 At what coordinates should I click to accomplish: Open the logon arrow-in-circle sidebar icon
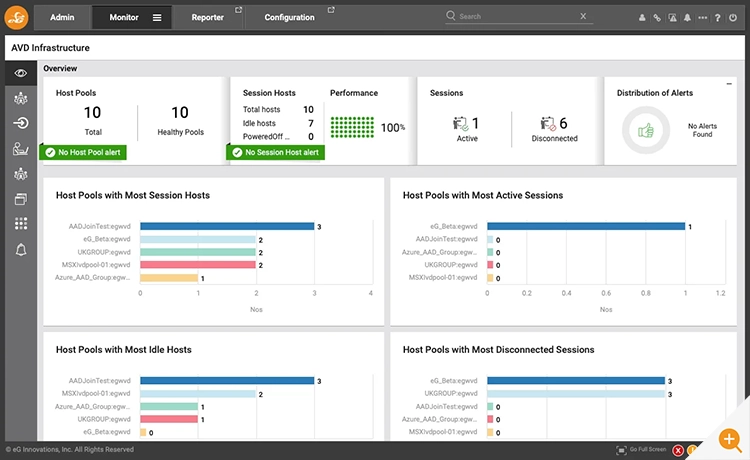tap(21, 123)
